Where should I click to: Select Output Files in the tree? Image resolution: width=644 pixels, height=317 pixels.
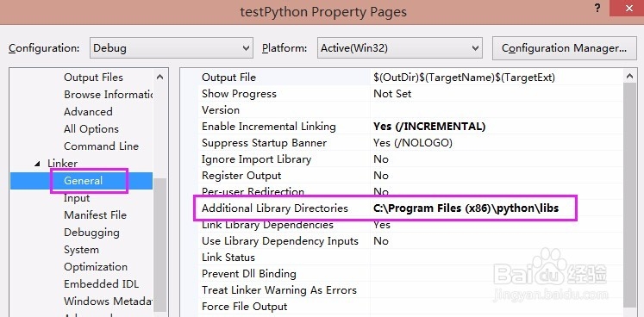(93, 78)
